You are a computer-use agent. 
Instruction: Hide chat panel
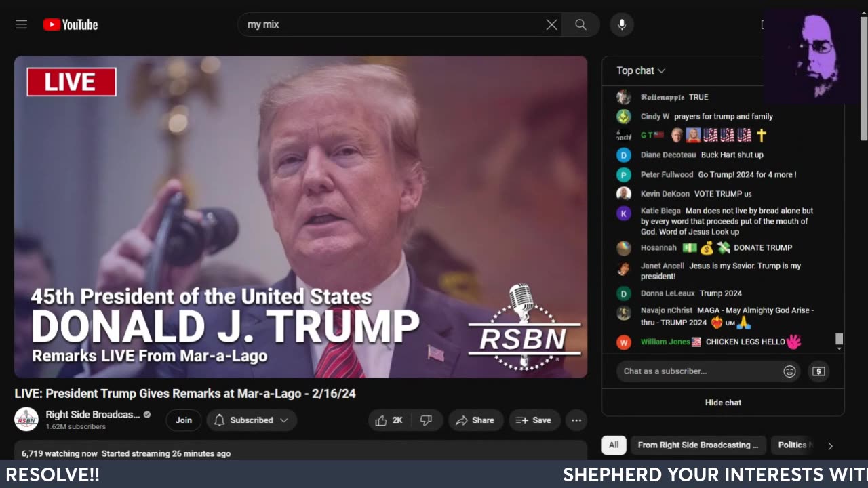723,403
